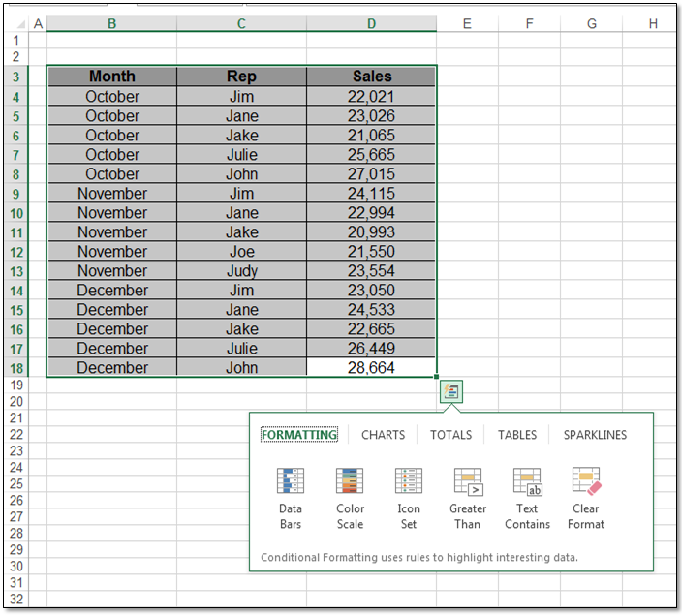Open the TOTALS tab
Viewport: 682px width, 616px height.
tap(451, 435)
